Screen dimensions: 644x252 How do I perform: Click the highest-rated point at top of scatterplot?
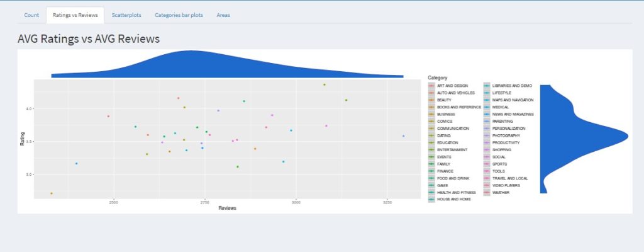[x=325, y=84]
